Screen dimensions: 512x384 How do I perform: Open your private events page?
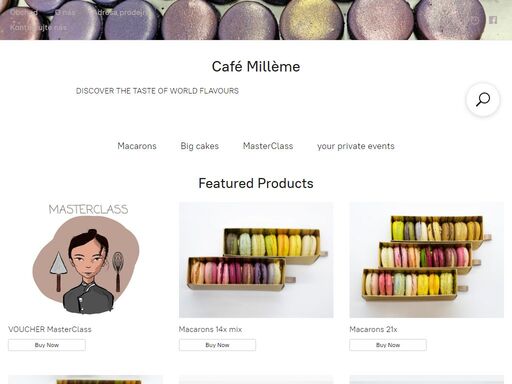pos(356,146)
